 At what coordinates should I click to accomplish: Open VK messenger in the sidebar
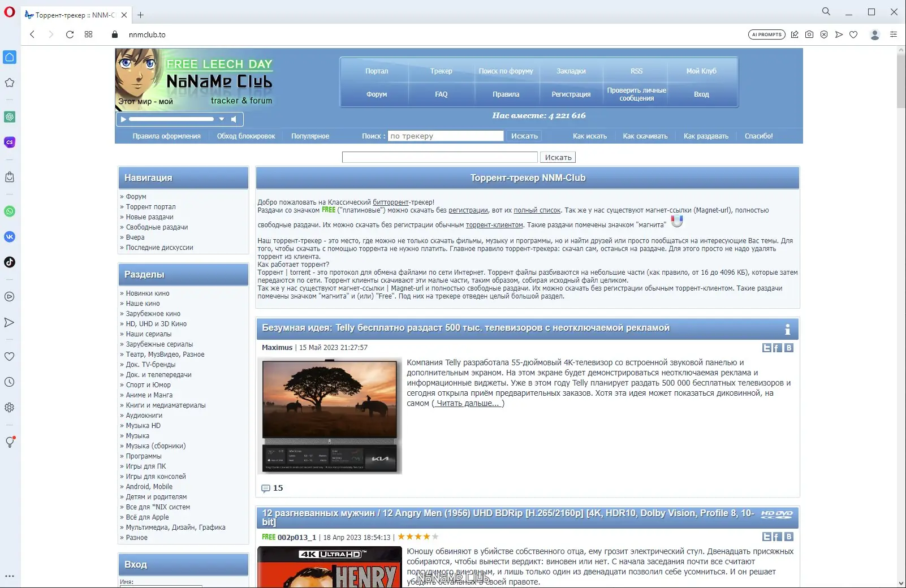(x=10, y=237)
